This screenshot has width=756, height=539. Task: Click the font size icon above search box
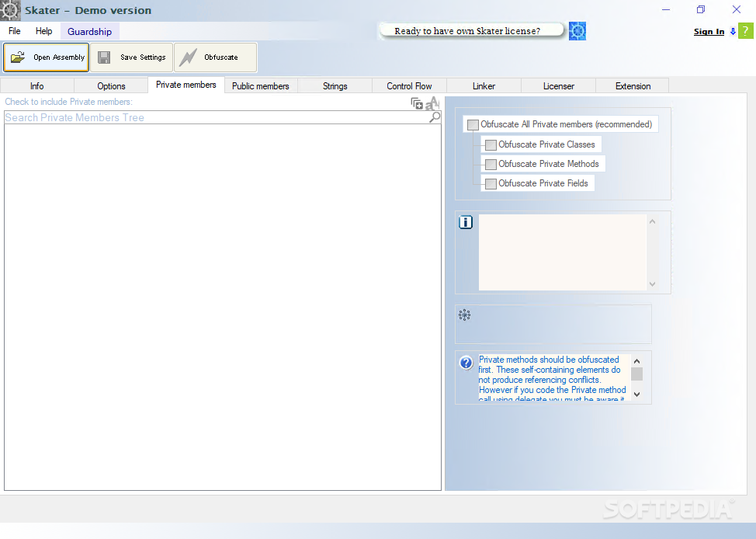click(432, 103)
